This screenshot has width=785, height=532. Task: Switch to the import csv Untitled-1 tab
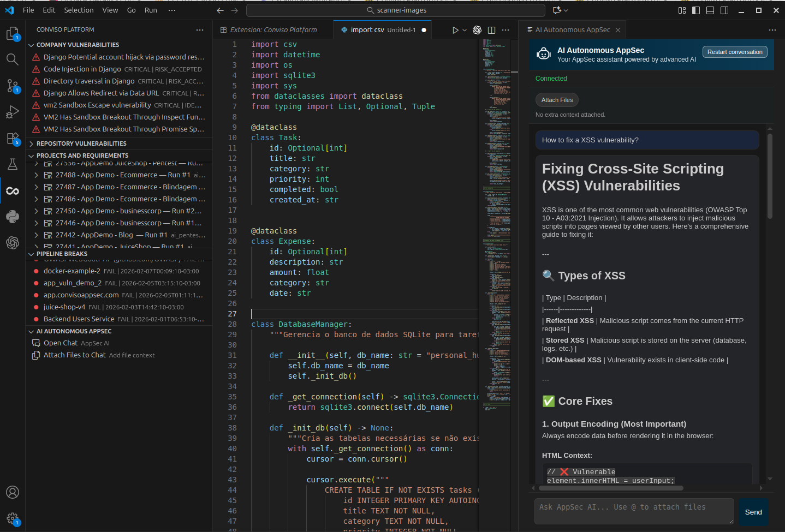pos(382,30)
